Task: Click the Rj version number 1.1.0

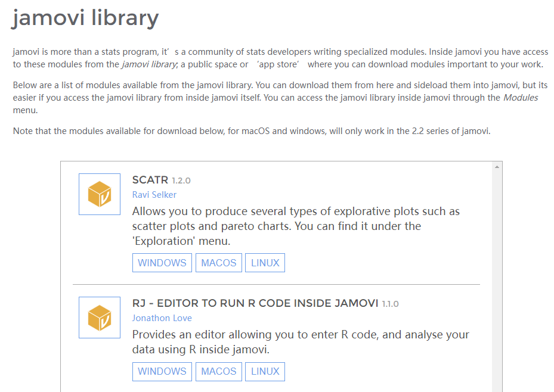Action: 391,304
